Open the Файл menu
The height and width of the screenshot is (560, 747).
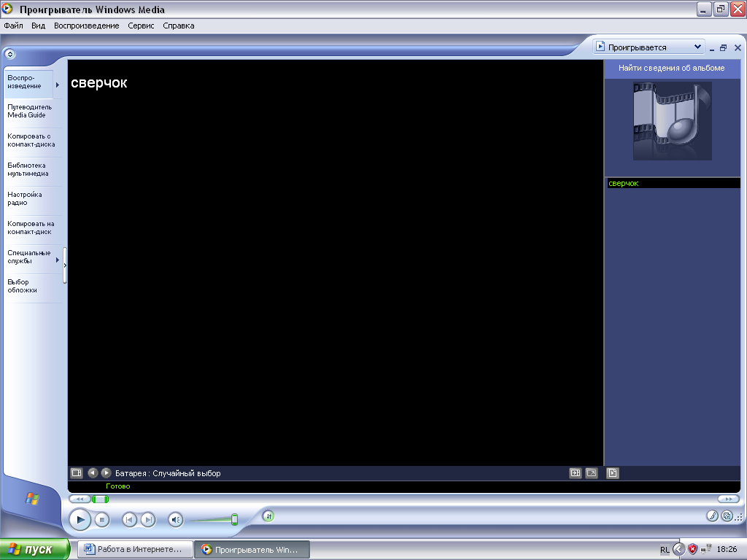coord(13,26)
